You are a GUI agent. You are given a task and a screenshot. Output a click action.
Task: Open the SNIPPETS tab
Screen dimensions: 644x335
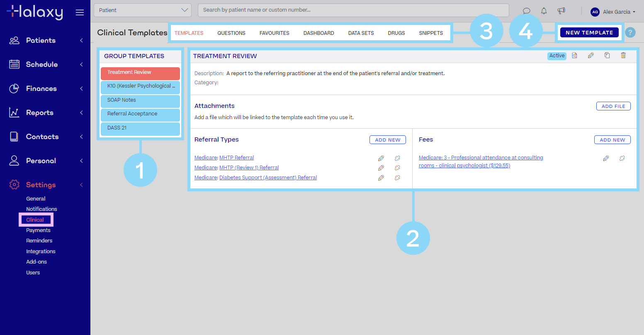pyautogui.click(x=431, y=33)
